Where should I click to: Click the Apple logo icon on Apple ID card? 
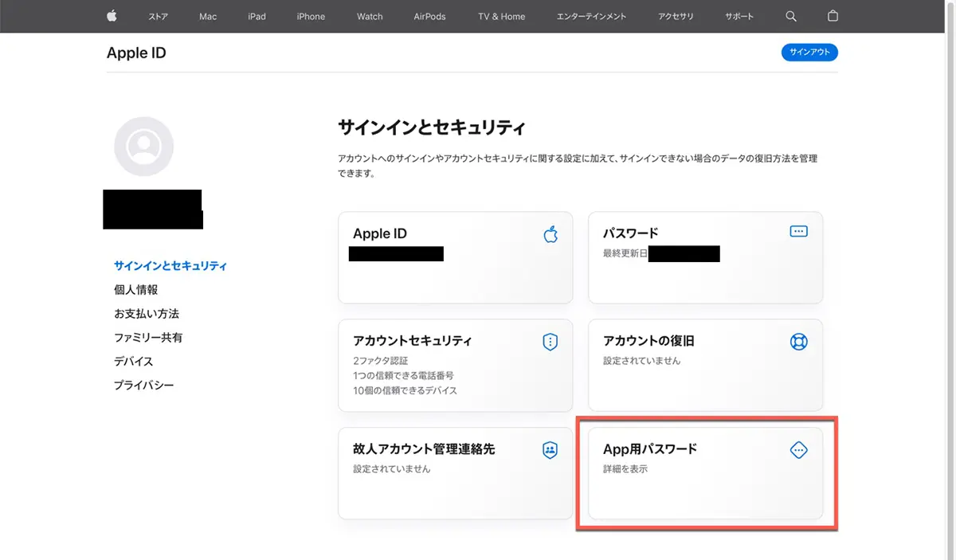[550, 234]
